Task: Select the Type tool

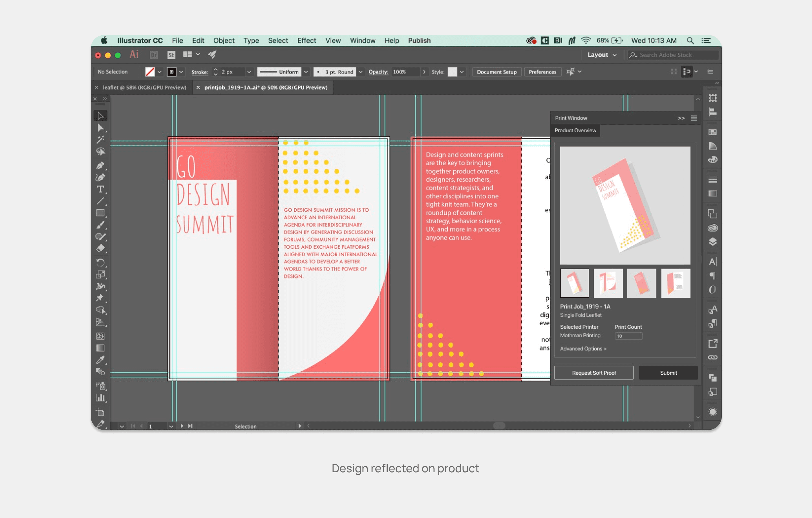Action: pos(100,189)
